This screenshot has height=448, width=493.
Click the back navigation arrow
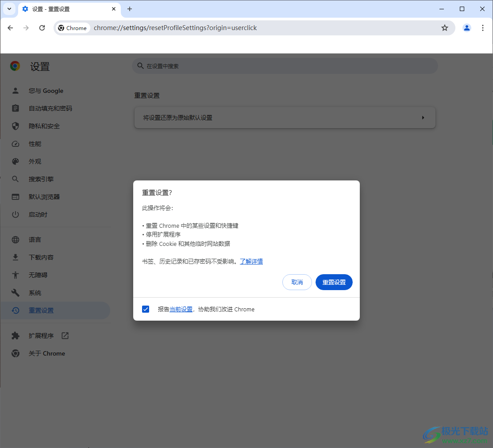click(10, 28)
